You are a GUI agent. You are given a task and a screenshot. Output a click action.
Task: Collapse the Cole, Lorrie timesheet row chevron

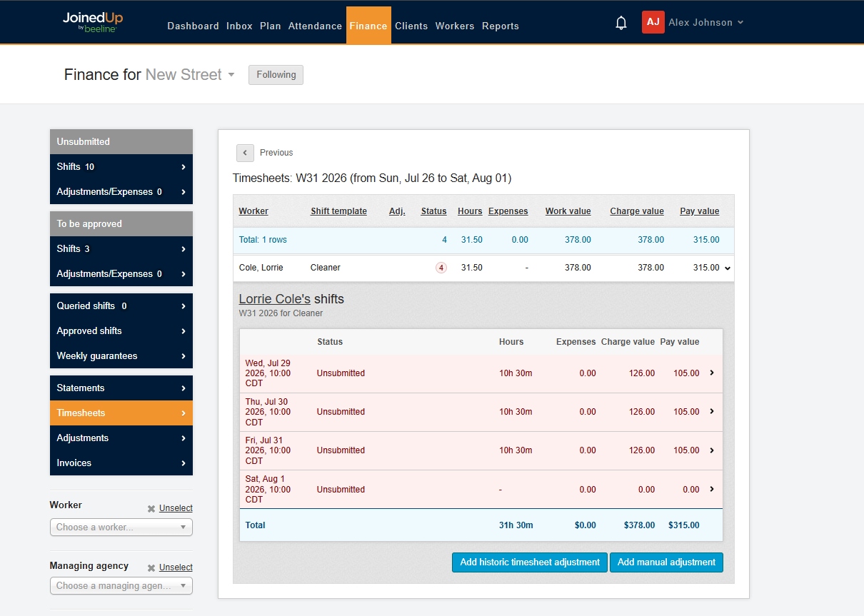tap(728, 268)
